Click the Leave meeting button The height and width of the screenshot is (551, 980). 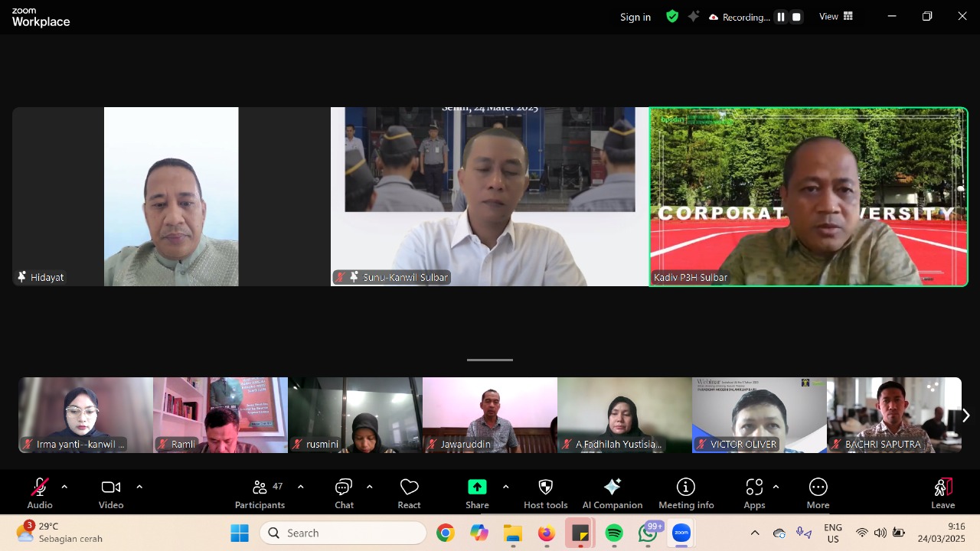942,493
